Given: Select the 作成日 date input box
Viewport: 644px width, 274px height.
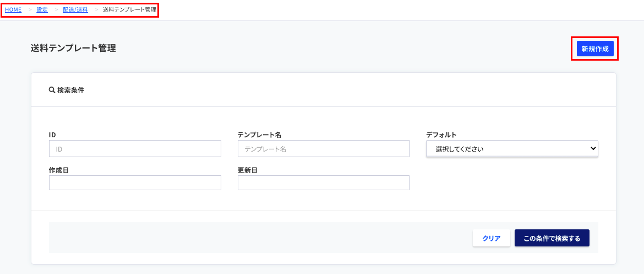Looking at the screenshot, I should 135,182.
